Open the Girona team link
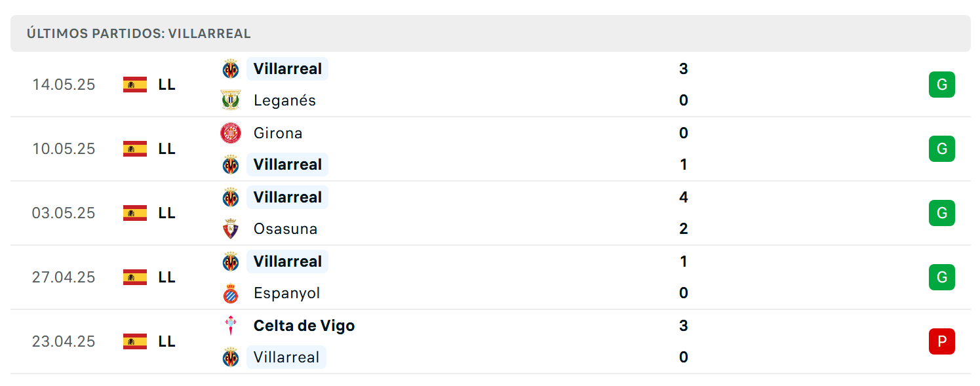The width and height of the screenshot is (980, 386). (x=278, y=133)
